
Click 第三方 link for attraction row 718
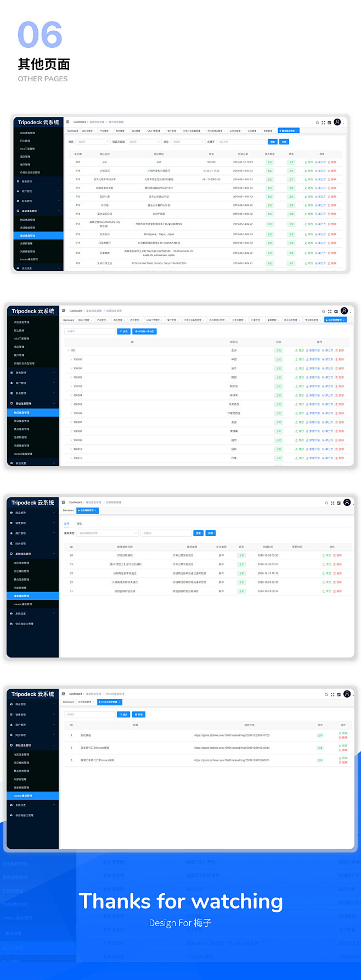tap(320, 179)
